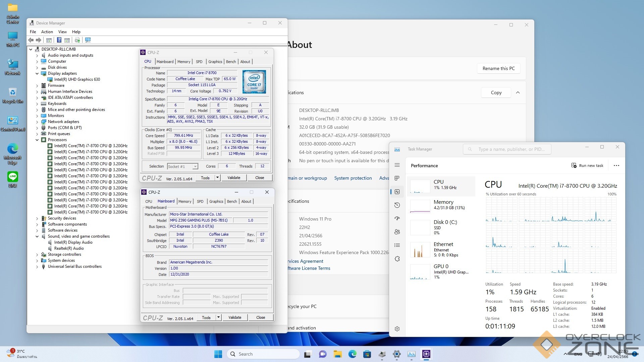Screen dimensions: 644x362
Task: Open Task Manager Processes page icon
Action: (397, 178)
